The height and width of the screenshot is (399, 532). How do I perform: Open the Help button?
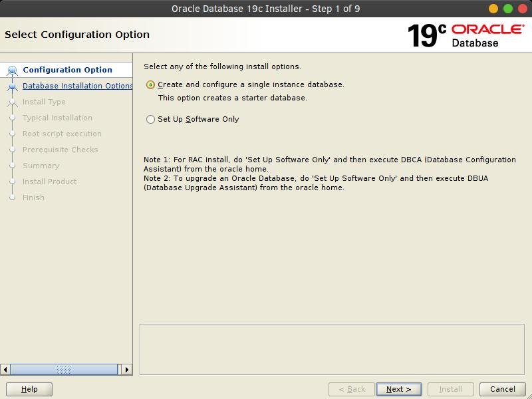point(29,389)
